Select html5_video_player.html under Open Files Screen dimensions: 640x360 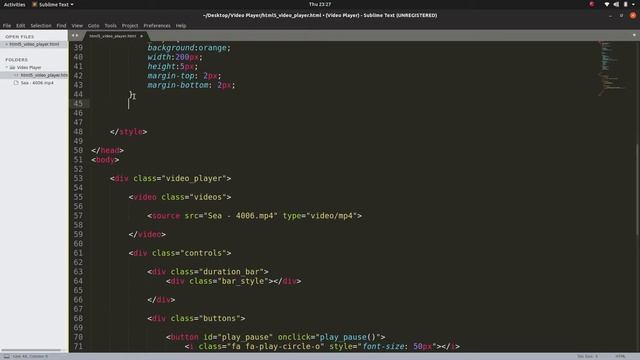[x=34, y=44]
